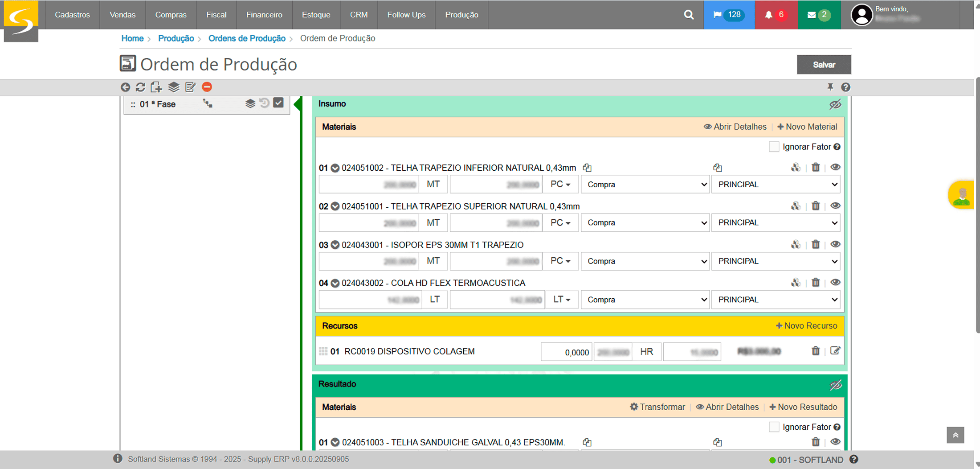Screen dimensions: 980x469
Task: Click the Novo Material link
Action: tap(807, 127)
